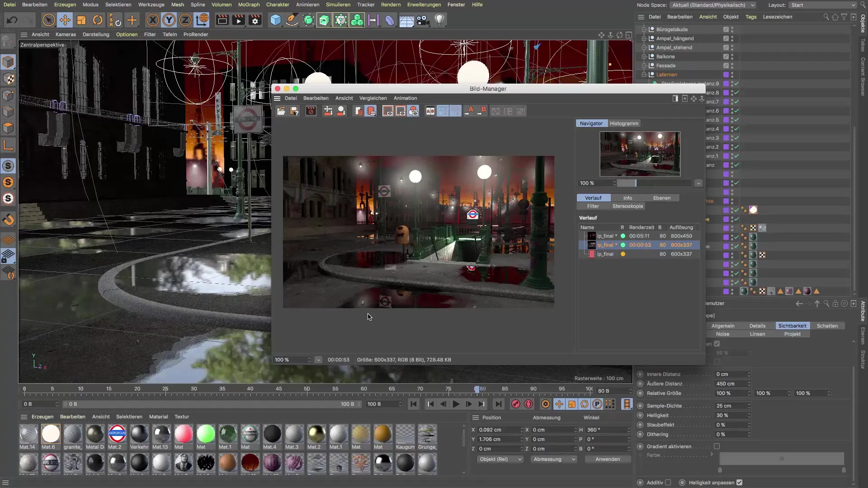This screenshot has width=868, height=488.
Task: Open Node Space dropdown
Action: (713, 5)
